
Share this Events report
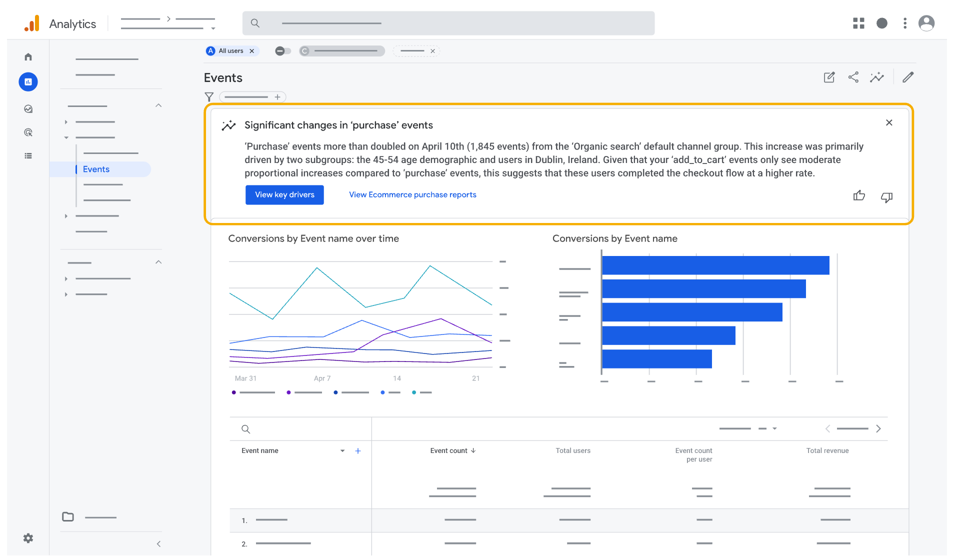(853, 77)
